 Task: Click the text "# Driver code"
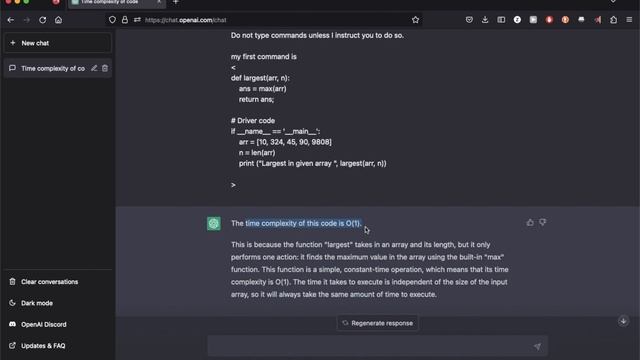(253, 121)
